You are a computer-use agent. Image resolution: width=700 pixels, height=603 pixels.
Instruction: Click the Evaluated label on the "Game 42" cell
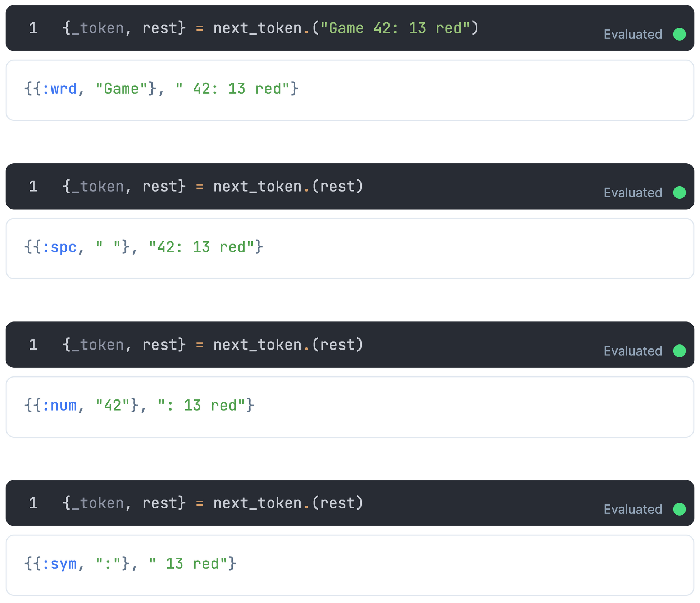click(x=632, y=35)
